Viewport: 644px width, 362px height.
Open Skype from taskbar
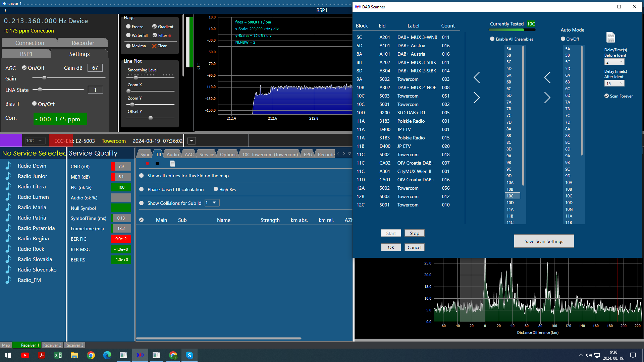pos(190,355)
